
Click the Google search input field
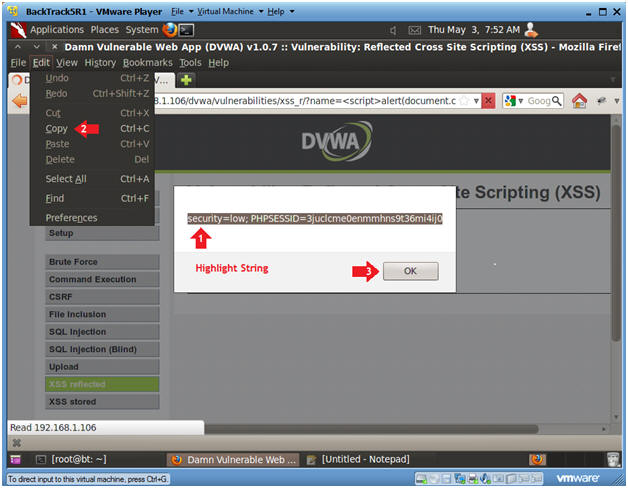(538, 101)
